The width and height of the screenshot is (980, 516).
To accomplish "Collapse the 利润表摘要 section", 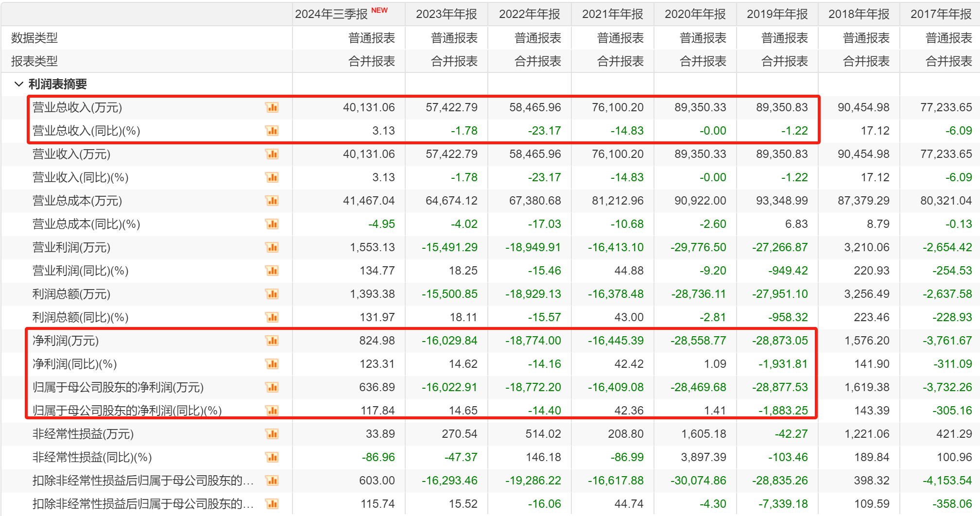I will pyautogui.click(x=19, y=84).
